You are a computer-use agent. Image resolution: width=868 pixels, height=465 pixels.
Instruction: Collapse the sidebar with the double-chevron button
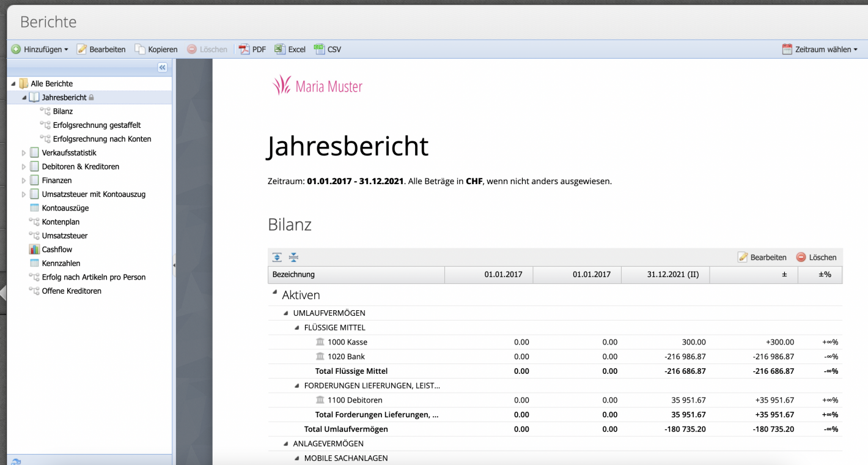pyautogui.click(x=162, y=67)
